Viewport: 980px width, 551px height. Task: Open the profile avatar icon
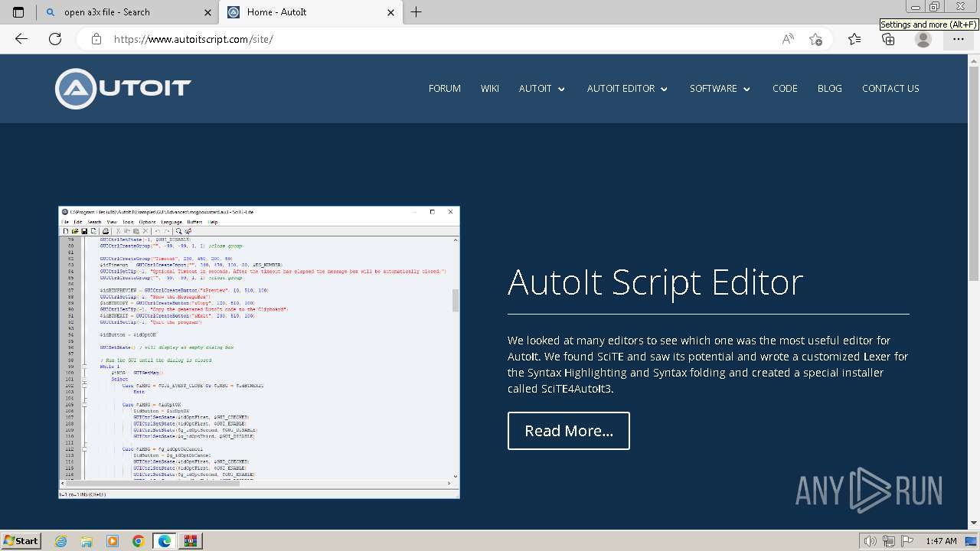tap(923, 39)
